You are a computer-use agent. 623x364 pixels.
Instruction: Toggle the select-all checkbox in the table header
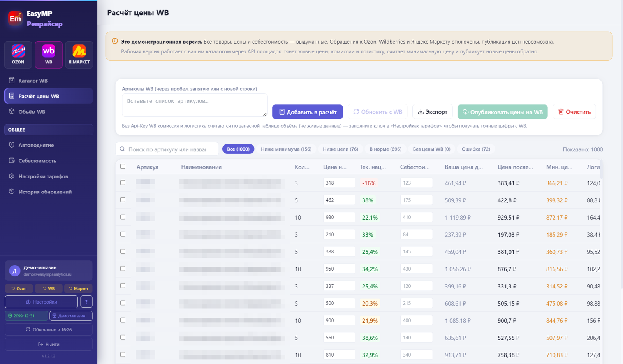(123, 166)
